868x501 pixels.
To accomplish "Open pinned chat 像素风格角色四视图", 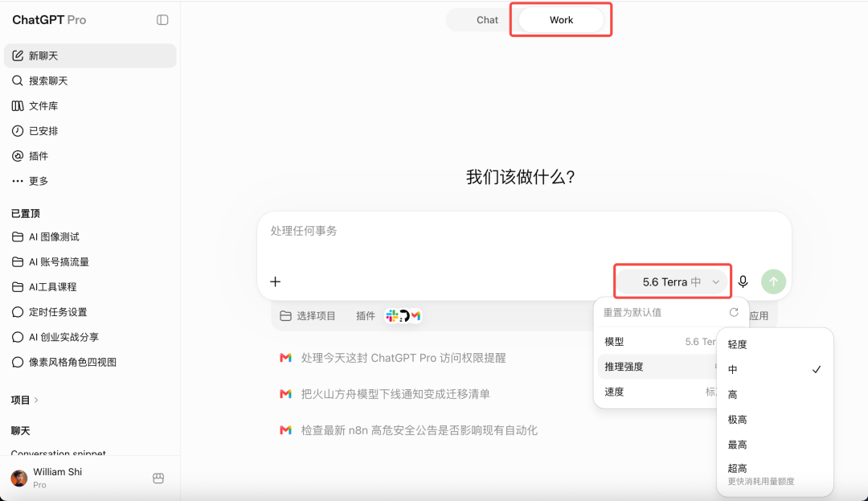I will [x=90, y=362].
